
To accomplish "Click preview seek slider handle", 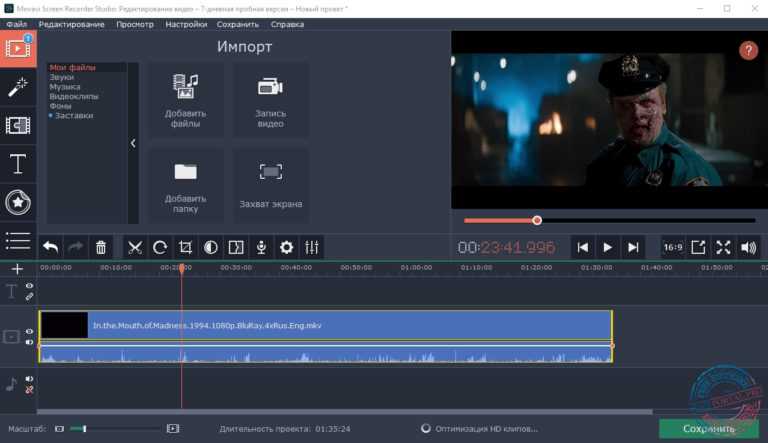I will (537, 221).
